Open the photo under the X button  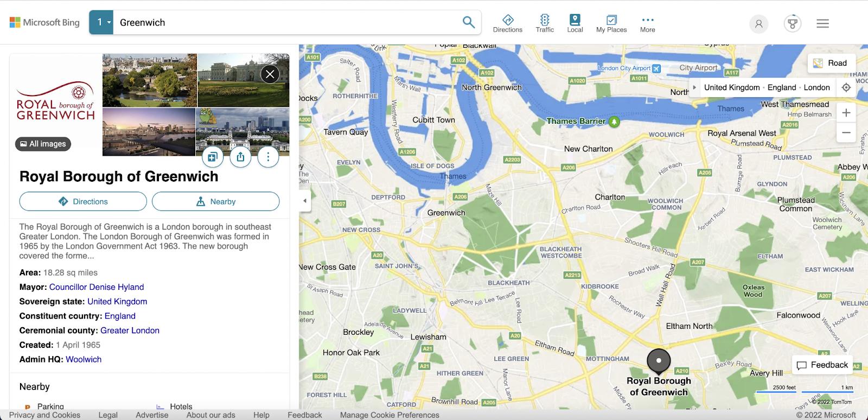[x=244, y=80]
